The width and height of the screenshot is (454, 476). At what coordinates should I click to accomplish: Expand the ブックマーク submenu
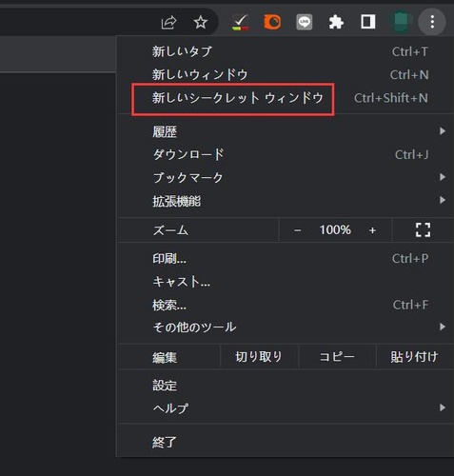pyautogui.click(x=286, y=177)
